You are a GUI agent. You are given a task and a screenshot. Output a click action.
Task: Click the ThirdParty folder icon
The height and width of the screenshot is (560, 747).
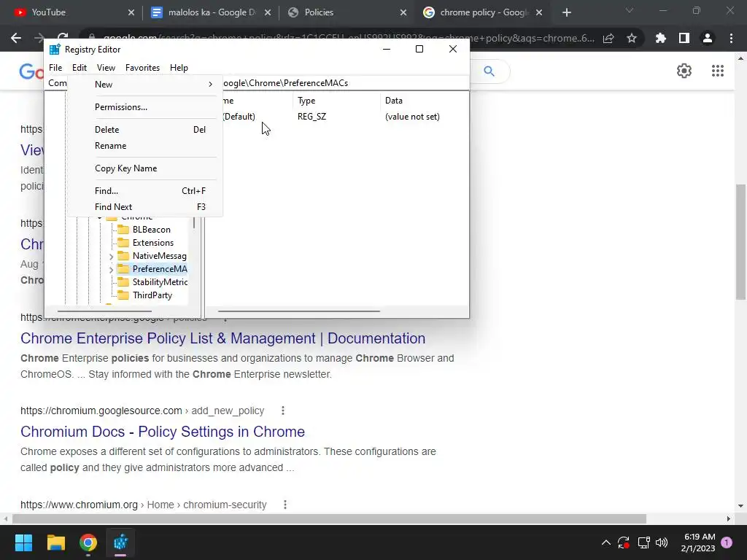(x=123, y=295)
